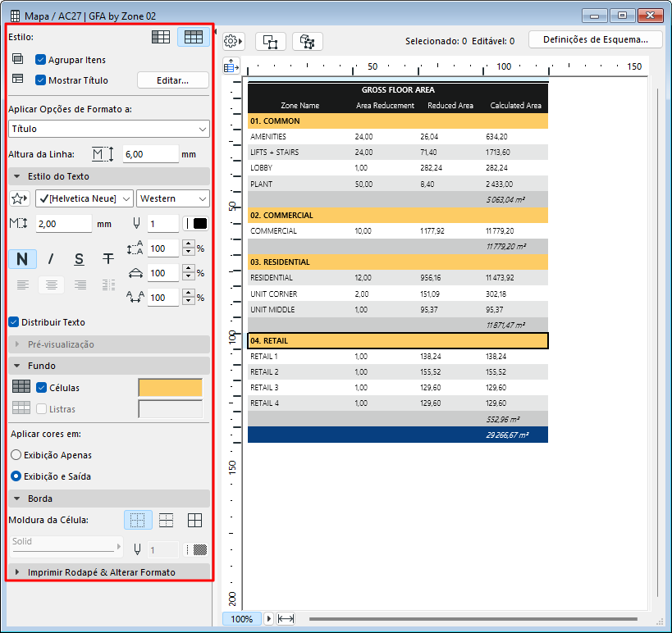
Task: Click the row height icon
Action: (x=103, y=154)
